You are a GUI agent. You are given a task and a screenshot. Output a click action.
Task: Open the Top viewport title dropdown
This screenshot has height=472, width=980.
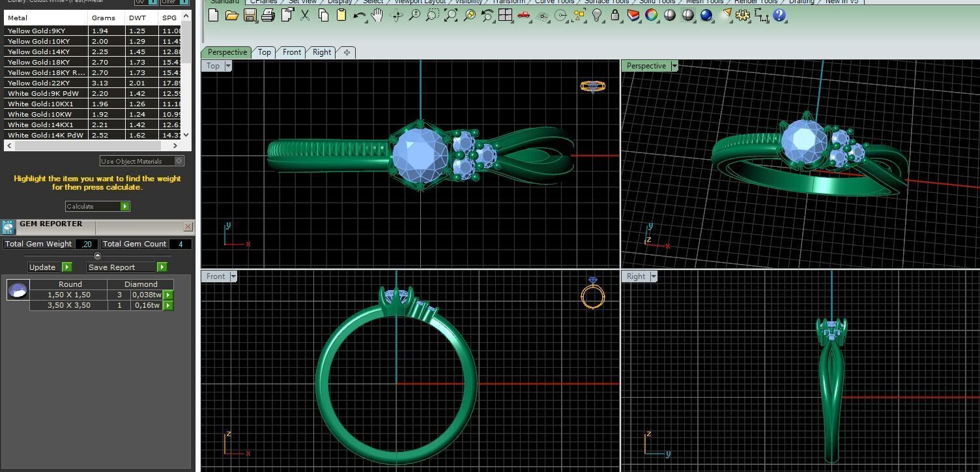(228, 66)
